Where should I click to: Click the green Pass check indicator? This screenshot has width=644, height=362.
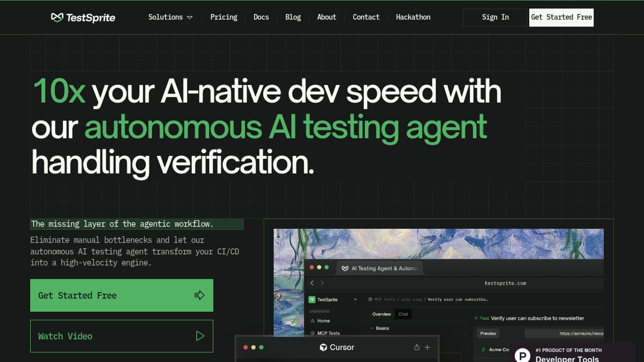coord(476,318)
